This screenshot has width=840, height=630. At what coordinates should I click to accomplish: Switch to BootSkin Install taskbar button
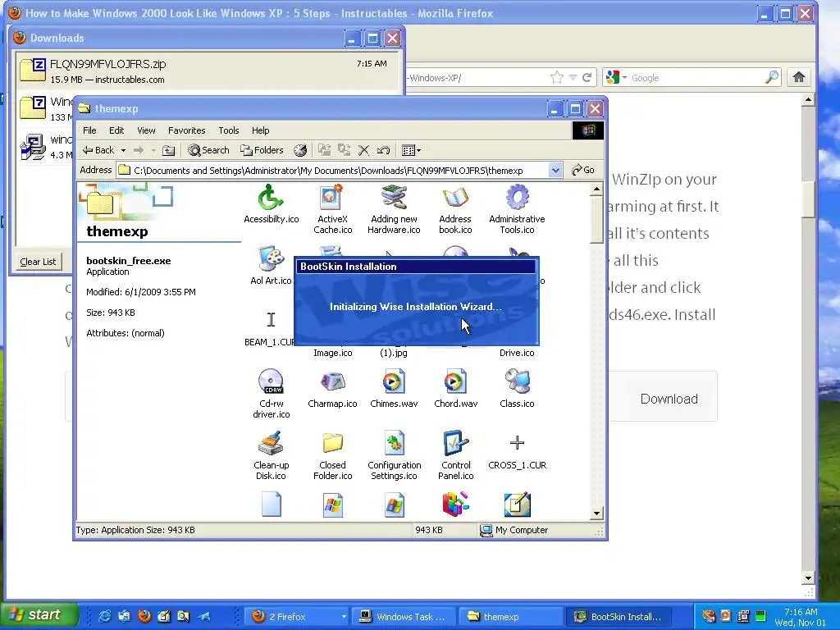(x=619, y=617)
